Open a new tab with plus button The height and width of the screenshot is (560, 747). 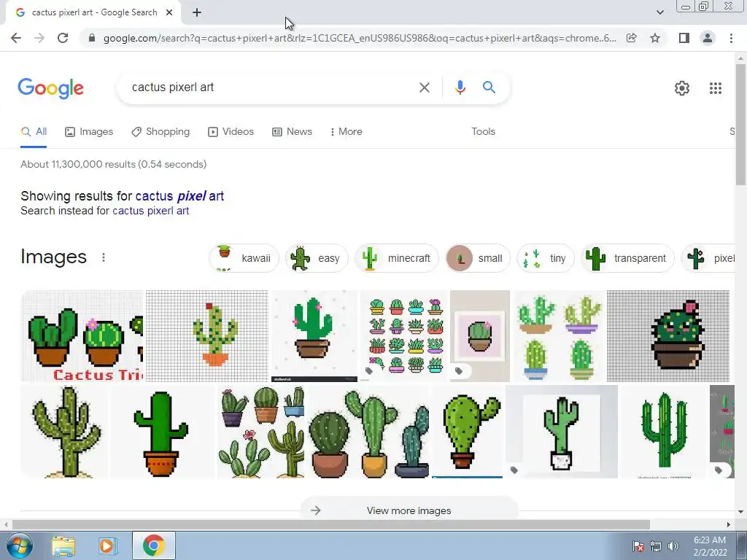(x=197, y=12)
